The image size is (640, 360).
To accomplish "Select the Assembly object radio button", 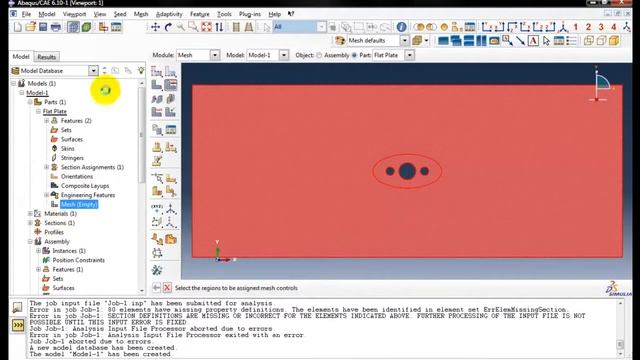I will coord(319,55).
